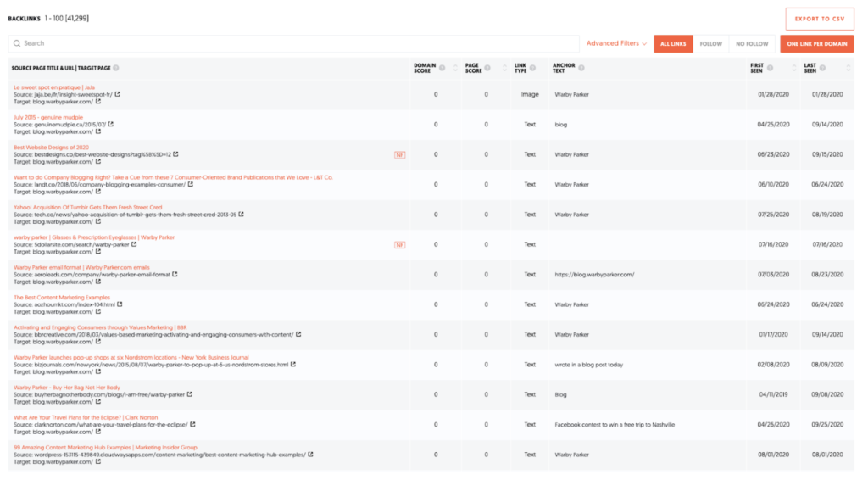Open external link icon for tech.co source

pyautogui.click(x=241, y=215)
